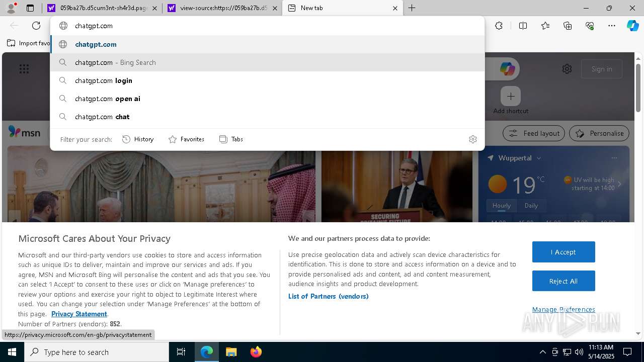The image size is (644, 362).
Task: Select the Daily weather tab
Action: [531, 205]
